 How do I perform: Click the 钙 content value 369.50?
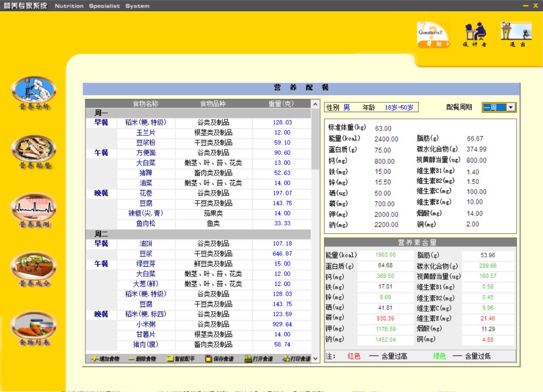385,276
